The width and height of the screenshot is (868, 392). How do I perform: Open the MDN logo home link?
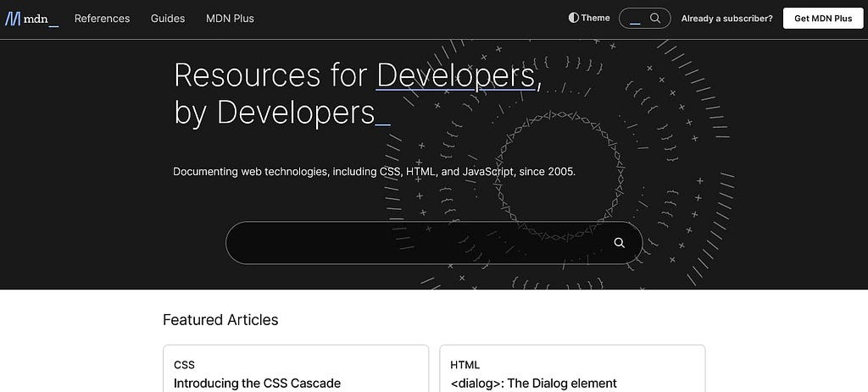coord(31,19)
